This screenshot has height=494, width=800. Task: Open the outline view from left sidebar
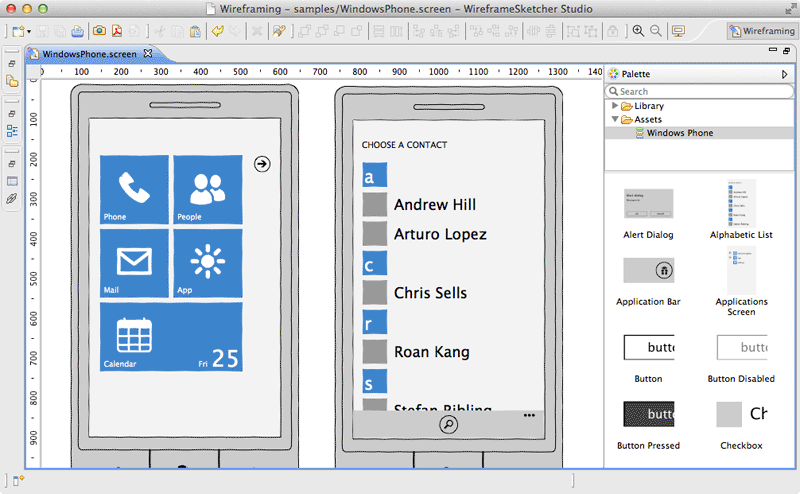(x=12, y=130)
